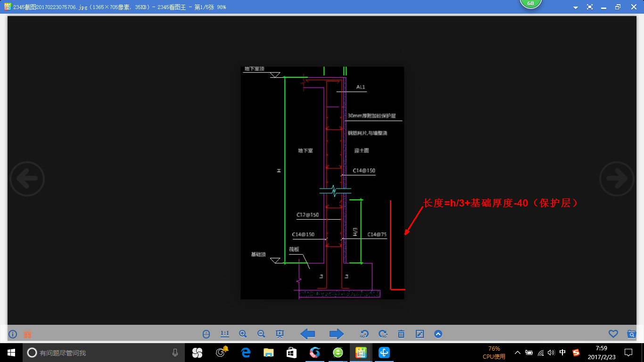Screen dimensions: 644x362
Task: Open the green circular browser icon on the taskbar
Action: point(338,353)
